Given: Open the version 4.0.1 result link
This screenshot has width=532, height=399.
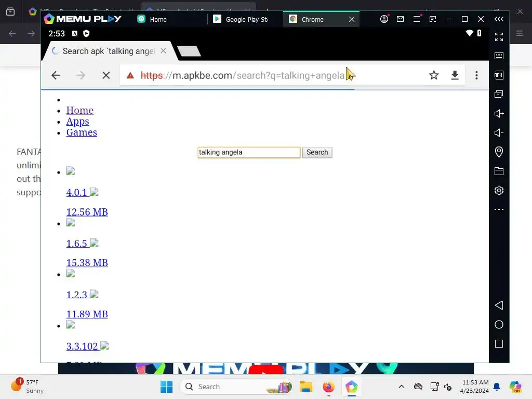Looking at the screenshot, I should pos(77,192).
